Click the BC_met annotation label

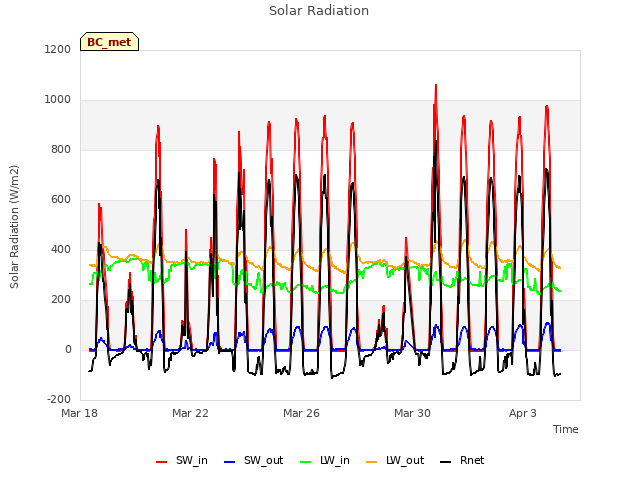[109, 42]
